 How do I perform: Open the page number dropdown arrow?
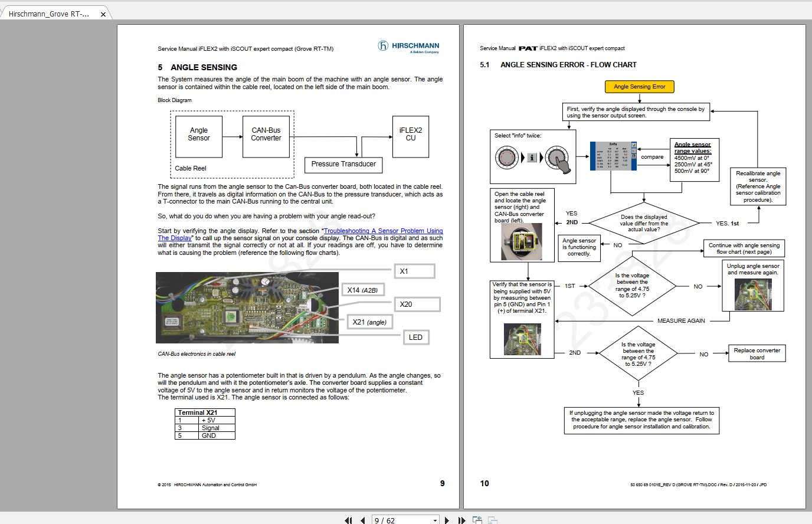436,520
